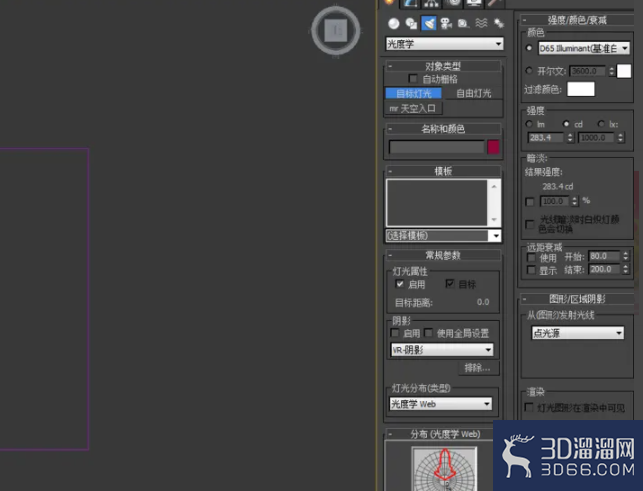Select the Systems gears icon

click(499, 23)
